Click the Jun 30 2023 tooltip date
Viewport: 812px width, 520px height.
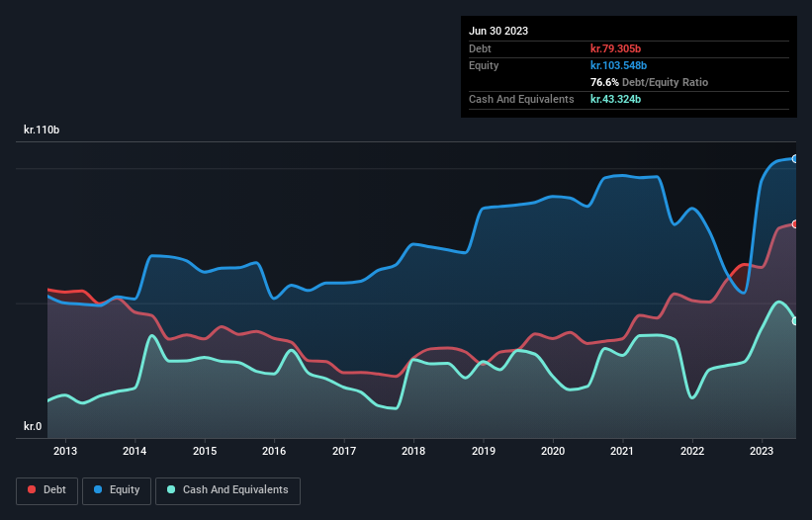click(498, 31)
